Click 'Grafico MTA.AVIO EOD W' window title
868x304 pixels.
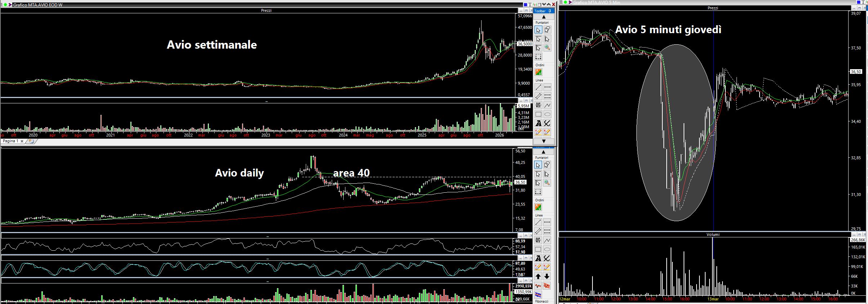pos(38,5)
